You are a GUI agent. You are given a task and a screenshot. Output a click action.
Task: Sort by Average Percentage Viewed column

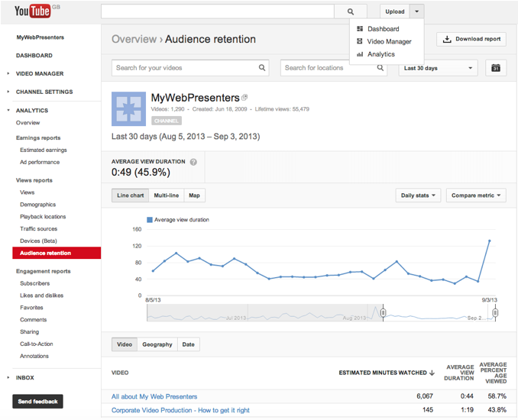494,373
